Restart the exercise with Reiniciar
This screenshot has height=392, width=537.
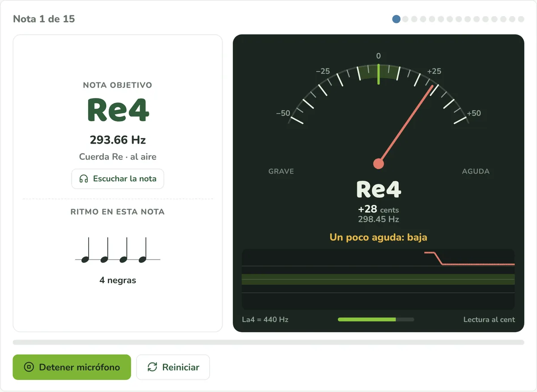[173, 367]
